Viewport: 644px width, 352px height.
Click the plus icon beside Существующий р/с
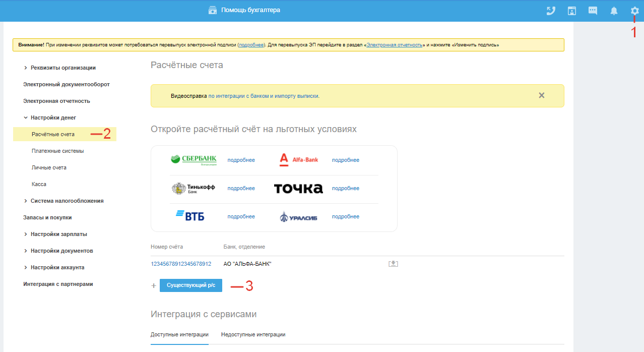tap(154, 286)
